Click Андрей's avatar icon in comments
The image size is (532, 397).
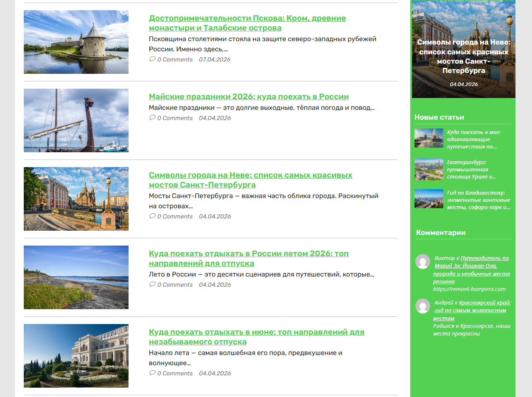(423, 306)
